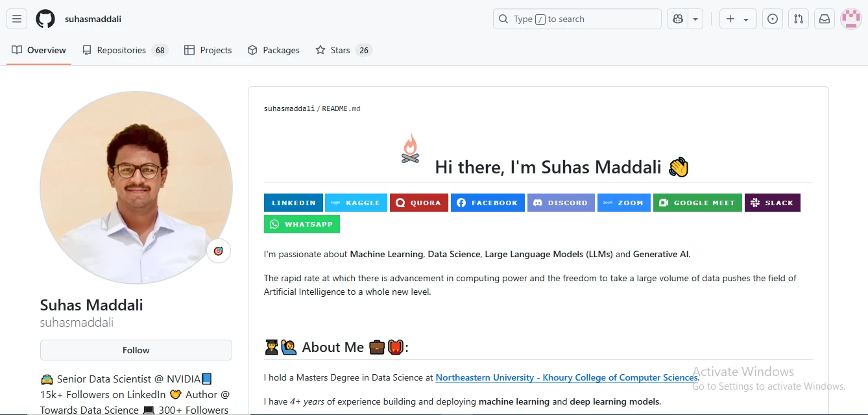Open the hamburger navigation menu
Viewport: 868px width, 415px height.
pos(17,19)
